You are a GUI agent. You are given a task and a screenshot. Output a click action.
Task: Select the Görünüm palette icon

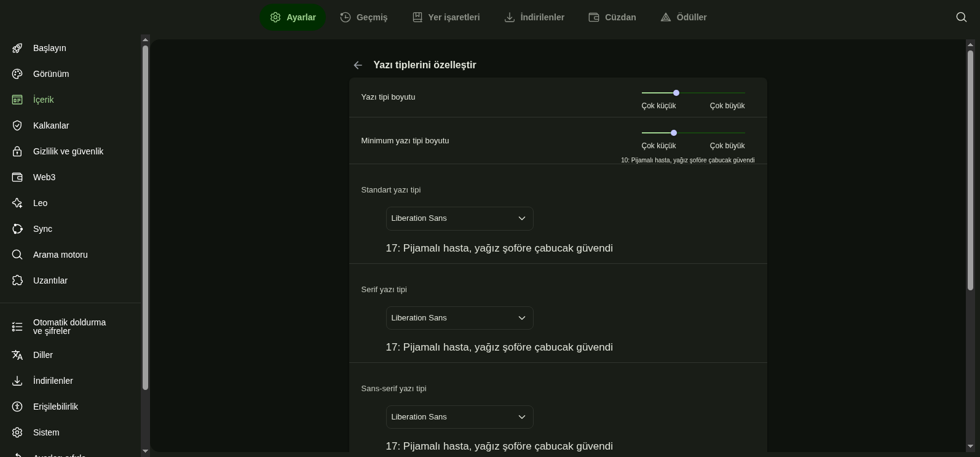click(17, 74)
